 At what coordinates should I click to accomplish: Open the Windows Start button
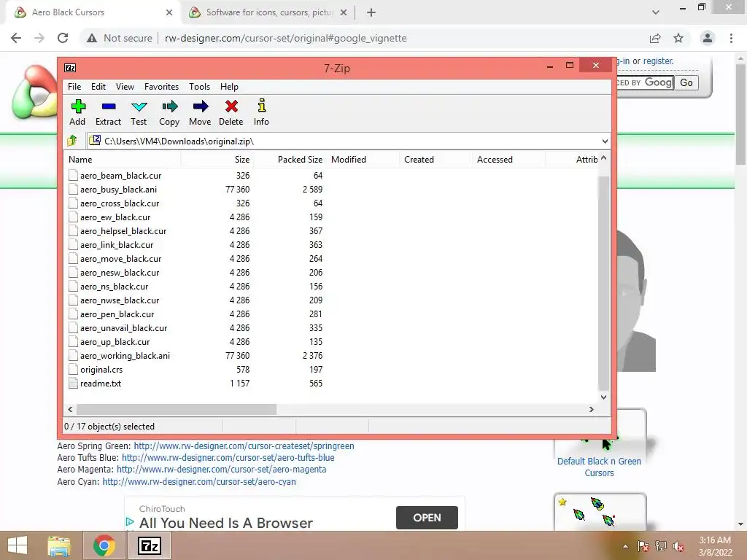coord(18,545)
